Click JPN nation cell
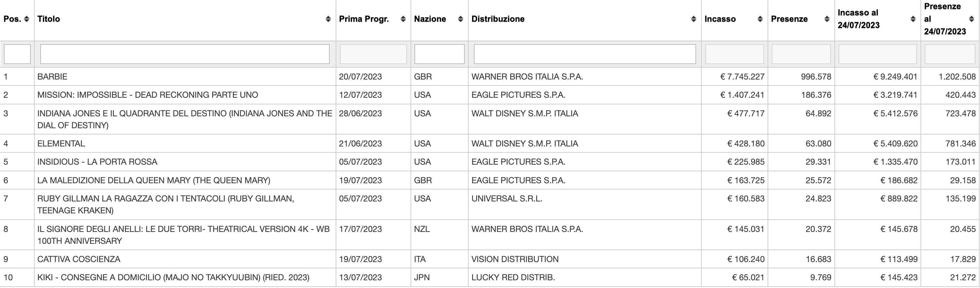980x288 pixels. coord(422,278)
